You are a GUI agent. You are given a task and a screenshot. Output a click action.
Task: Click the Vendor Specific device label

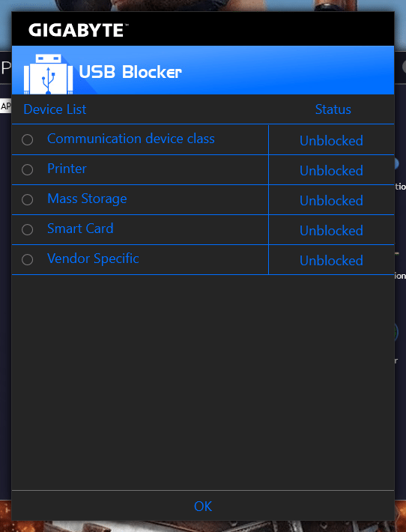93,259
